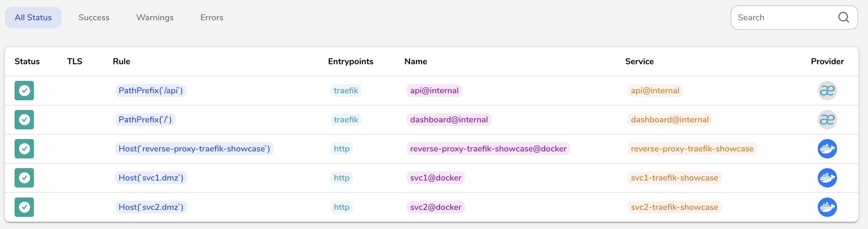Click the green check icon for svc2@docker
Image resolution: width=868 pixels, height=229 pixels.
(24, 207)
